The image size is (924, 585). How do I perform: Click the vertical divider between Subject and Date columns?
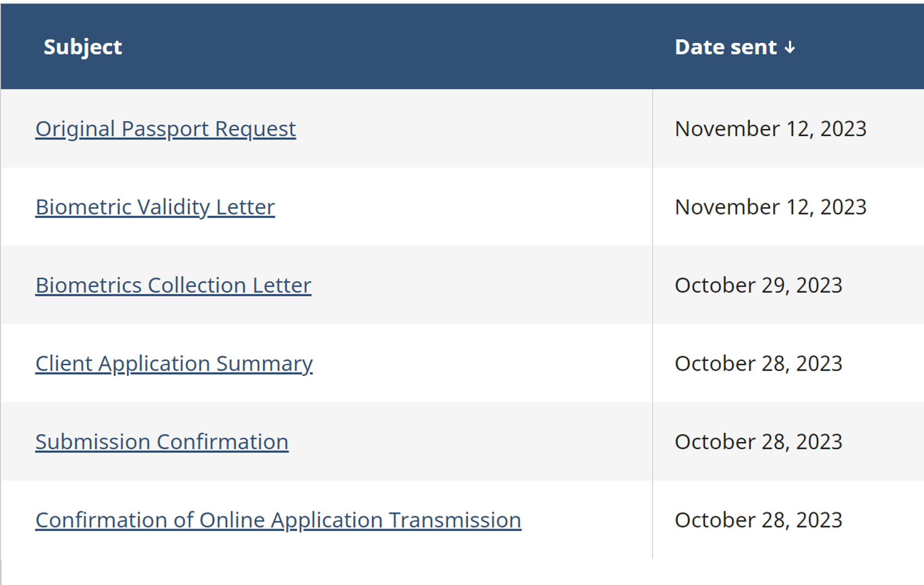click(652, 323)
